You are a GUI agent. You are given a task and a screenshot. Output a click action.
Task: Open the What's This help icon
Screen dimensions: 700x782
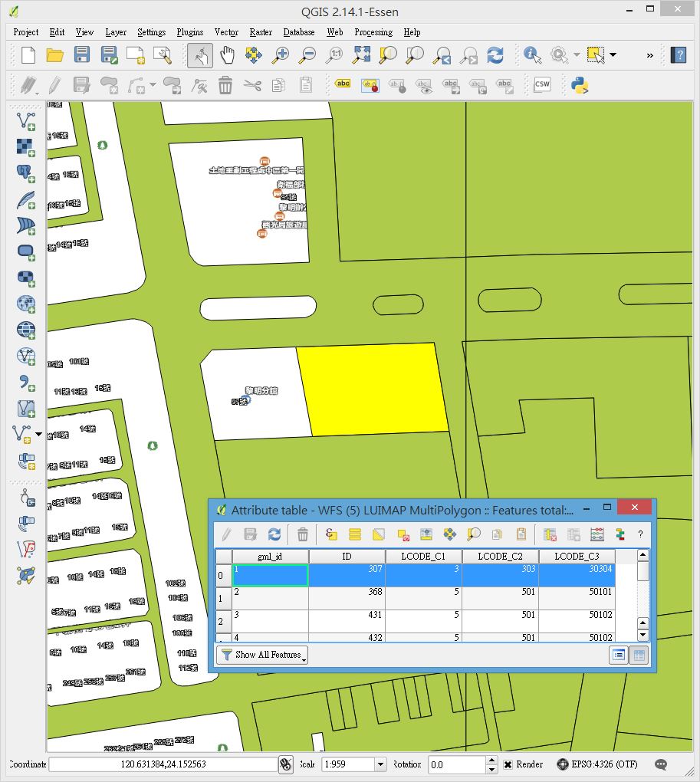679,55
